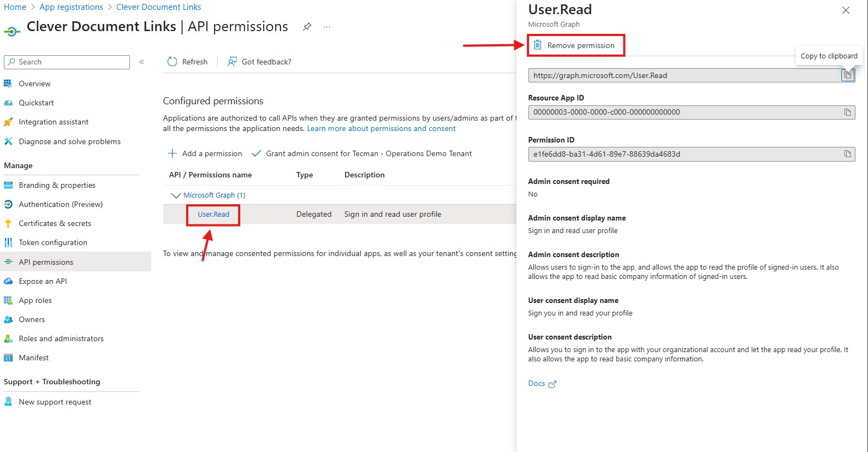Click the plus icon for Add a permission

[x=172, y=153]
